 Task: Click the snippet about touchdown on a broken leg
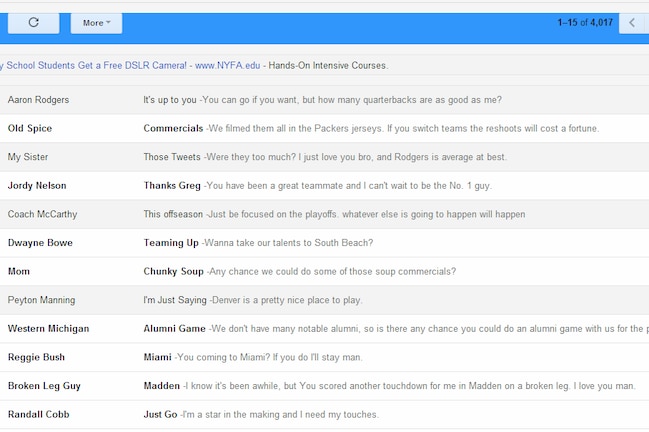(x=411, y=385)
